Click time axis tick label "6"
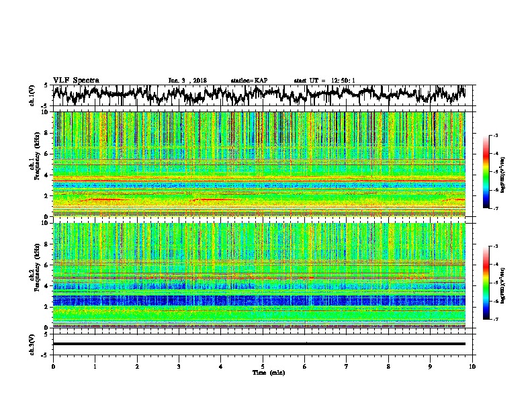 pos(305,367)
